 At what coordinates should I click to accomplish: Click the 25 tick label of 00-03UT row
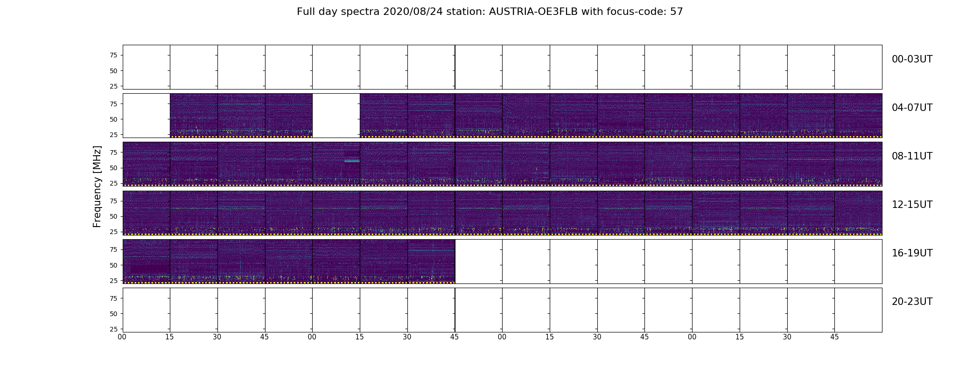[x=113, y=86]
